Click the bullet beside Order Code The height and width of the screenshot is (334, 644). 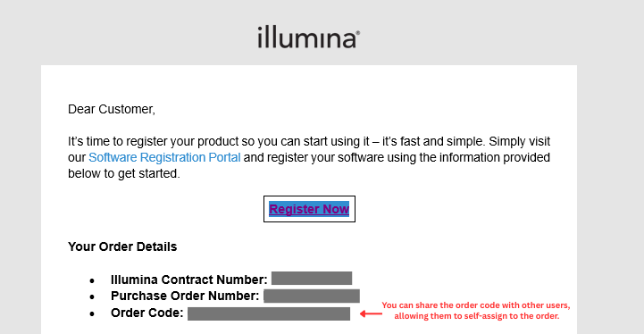tap(92, 313)
